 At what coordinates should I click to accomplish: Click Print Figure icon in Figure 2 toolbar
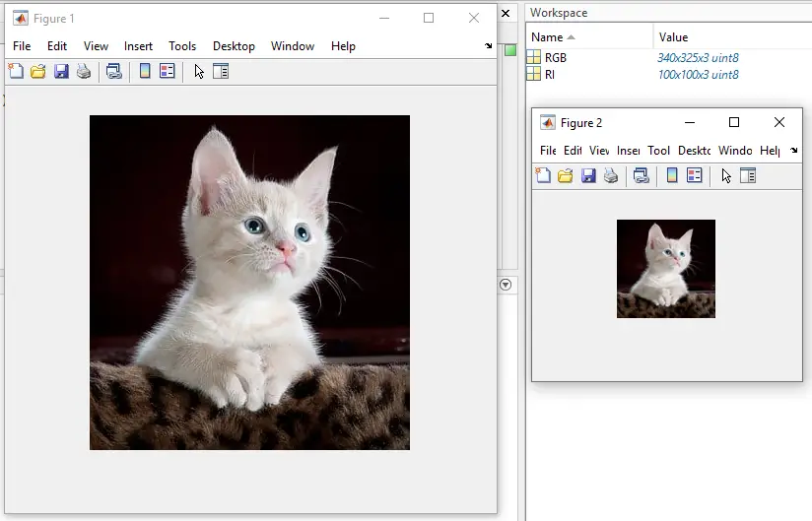(x=611, y=176)
